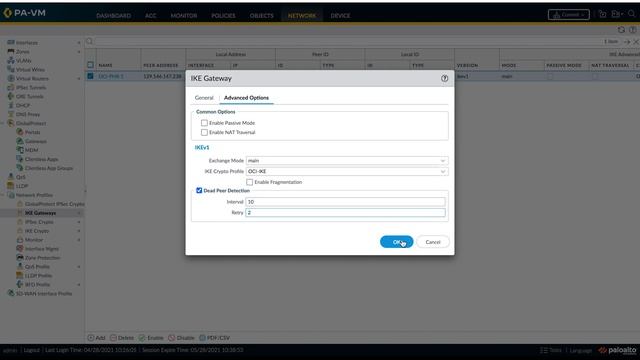This screenshot has width=640, height=360.
Task: Open the Commit dropdown button
Action: 569,15
